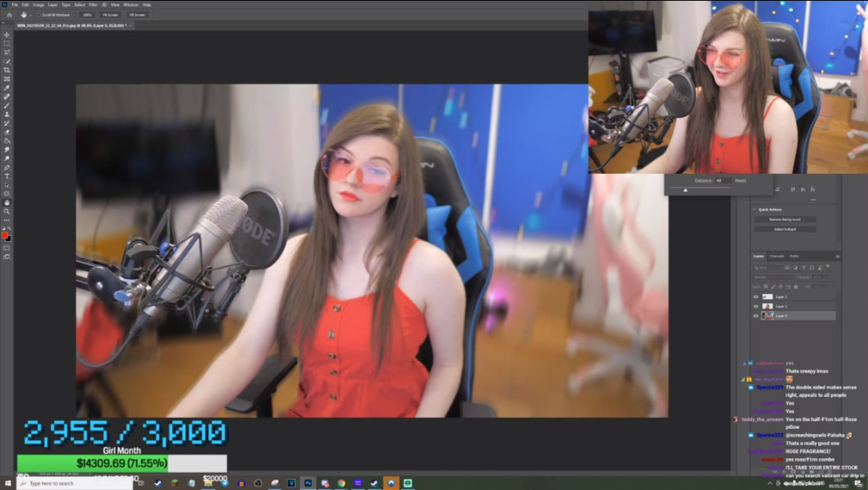
Task: Select the Hand tool in toolbar
Action: coord(7,203)
